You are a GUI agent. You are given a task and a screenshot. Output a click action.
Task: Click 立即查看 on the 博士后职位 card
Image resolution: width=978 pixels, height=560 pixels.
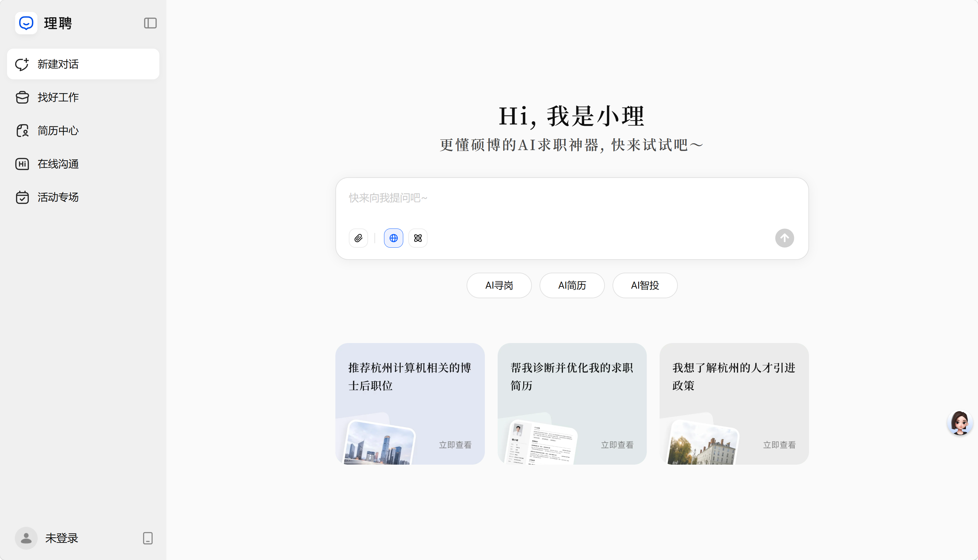coord(455,445)
